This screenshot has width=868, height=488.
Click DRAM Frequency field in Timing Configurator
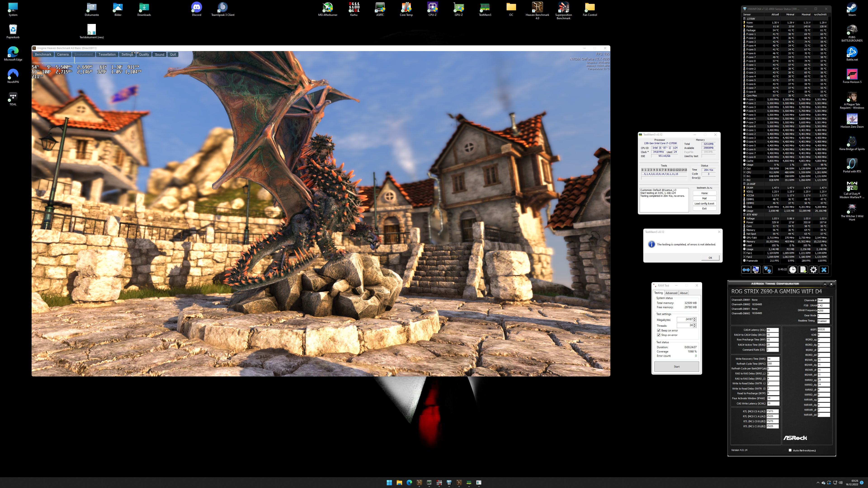coord(823,310)
